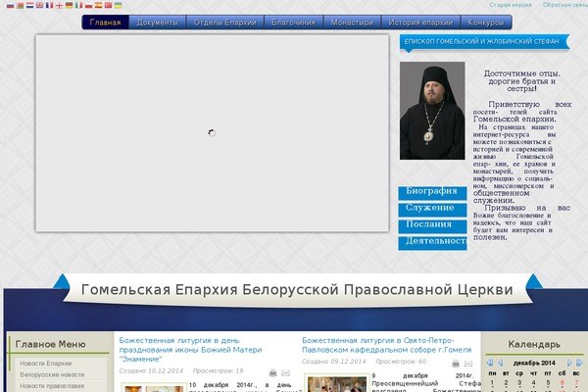Email the "Знамение" liturgy article via envelope icon
This screenshot has width=588, height=392.
point(286,372)
